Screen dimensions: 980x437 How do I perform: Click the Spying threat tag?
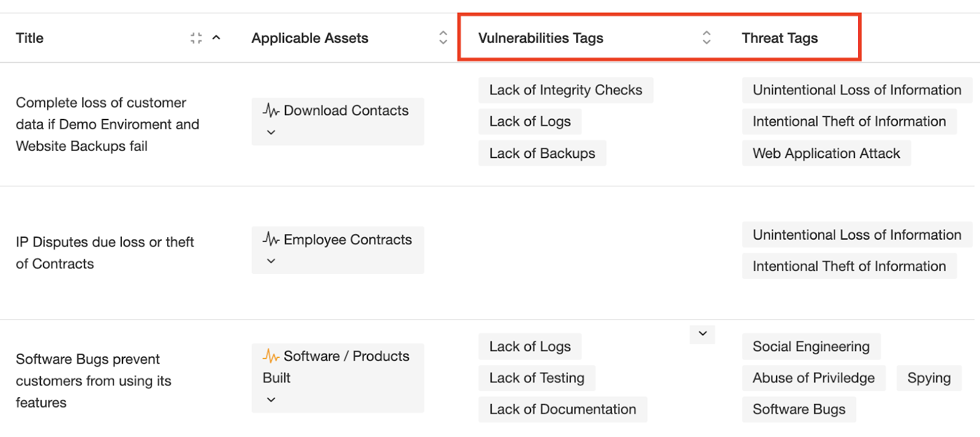[929, 378]
